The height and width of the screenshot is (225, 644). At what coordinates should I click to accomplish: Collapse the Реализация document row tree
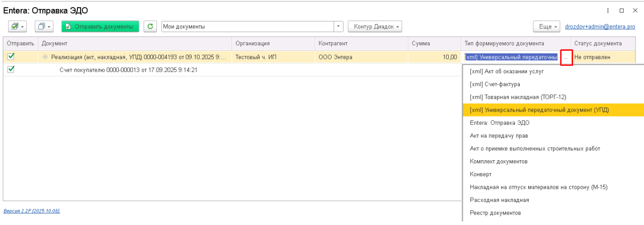(x=45, y=57)
